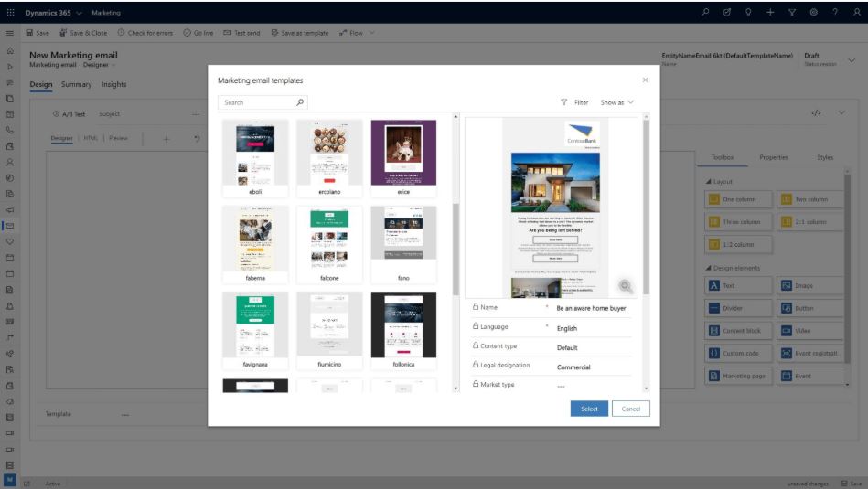868x489 pixels.
Task: Pick the Button design element
Action: click(x=810, y=308)
